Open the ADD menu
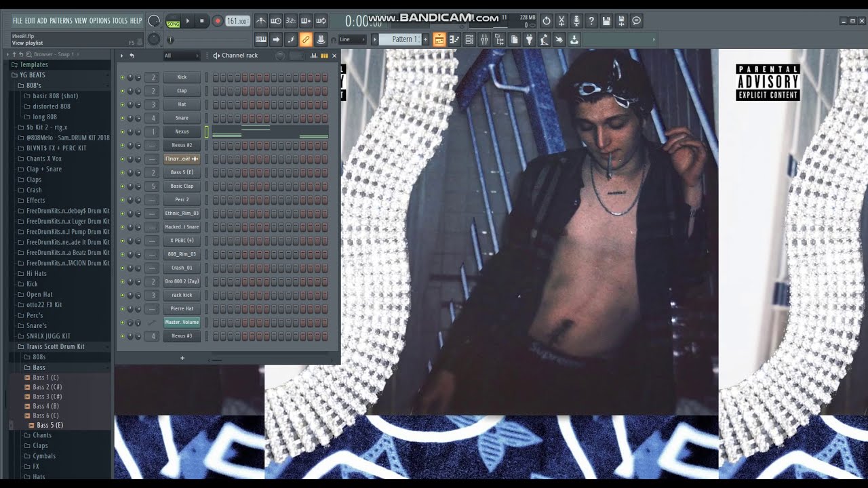The width and height of the screenshot is (868, 488). (42, 21)
